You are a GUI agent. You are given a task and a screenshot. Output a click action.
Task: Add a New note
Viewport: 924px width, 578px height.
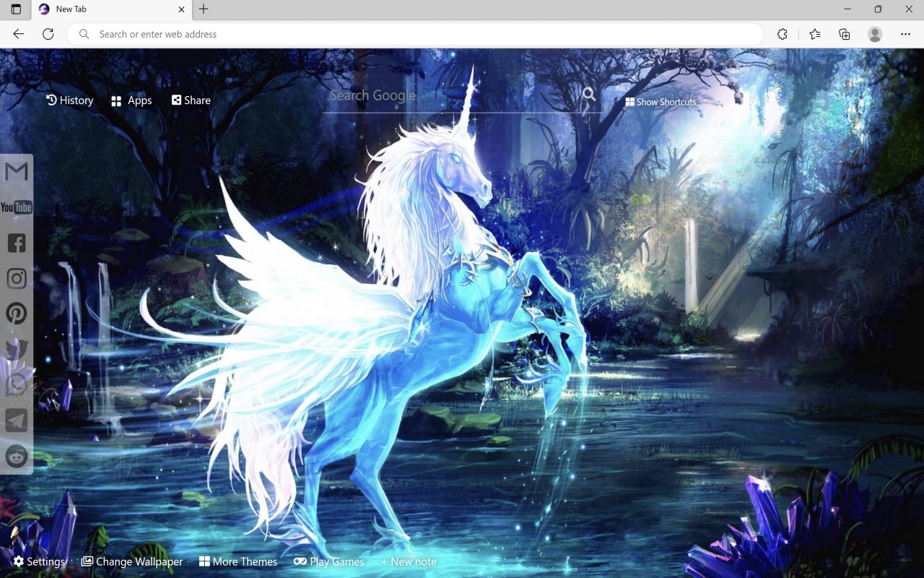(409, 561)
